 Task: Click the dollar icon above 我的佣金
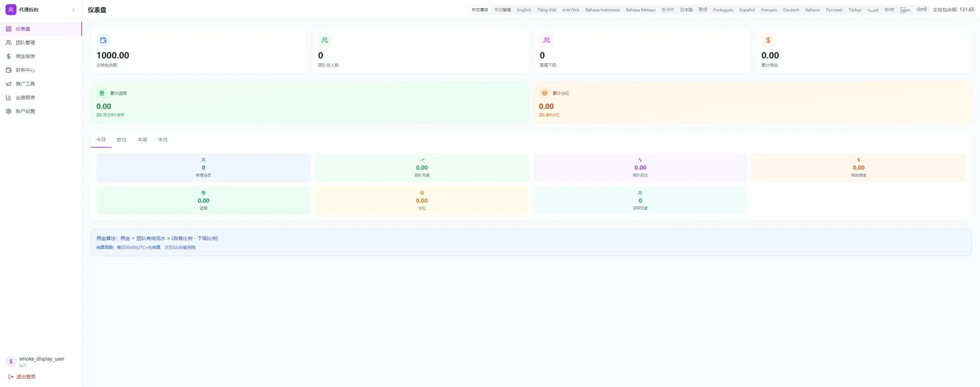[859, 160]
